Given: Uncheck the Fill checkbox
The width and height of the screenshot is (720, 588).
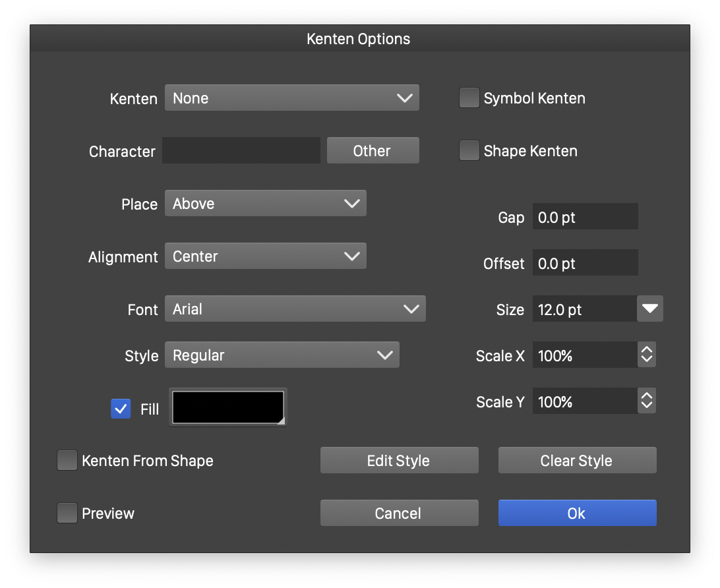Looking at the screenshot, I should tap(121, 409).
